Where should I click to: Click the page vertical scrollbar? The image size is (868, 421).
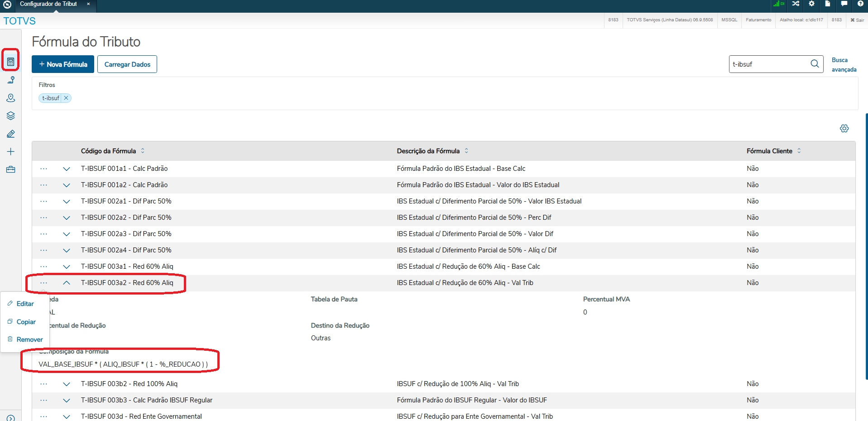point(866,246)
